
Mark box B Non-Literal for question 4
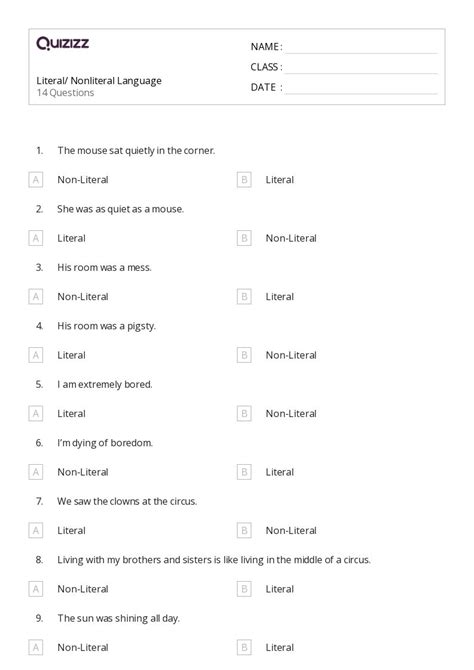tap(244, 355)
